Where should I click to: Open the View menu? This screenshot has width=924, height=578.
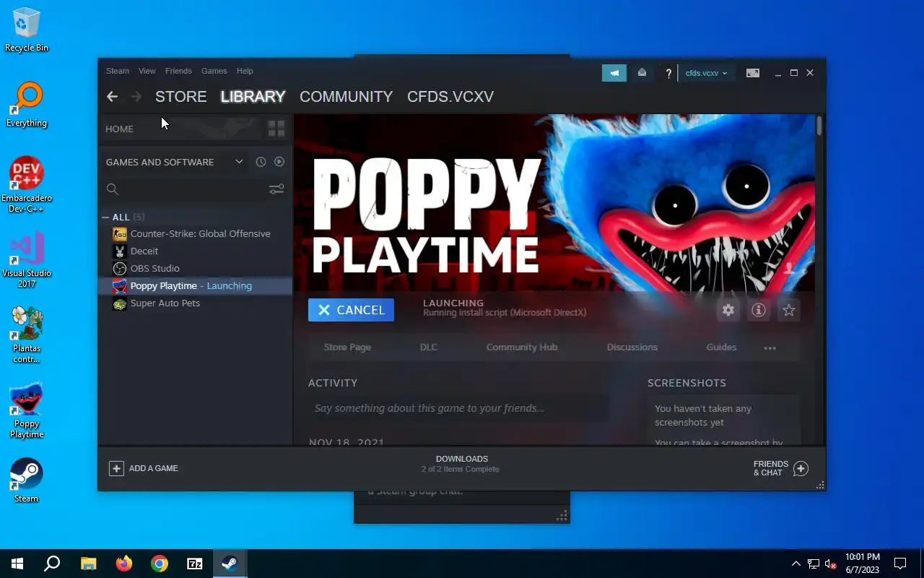click(147, 71)
